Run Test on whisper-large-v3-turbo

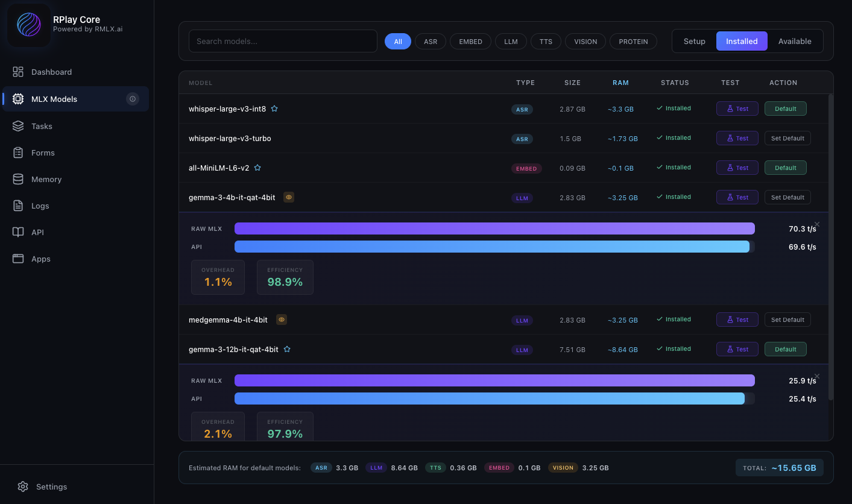(x=737, y=138)
